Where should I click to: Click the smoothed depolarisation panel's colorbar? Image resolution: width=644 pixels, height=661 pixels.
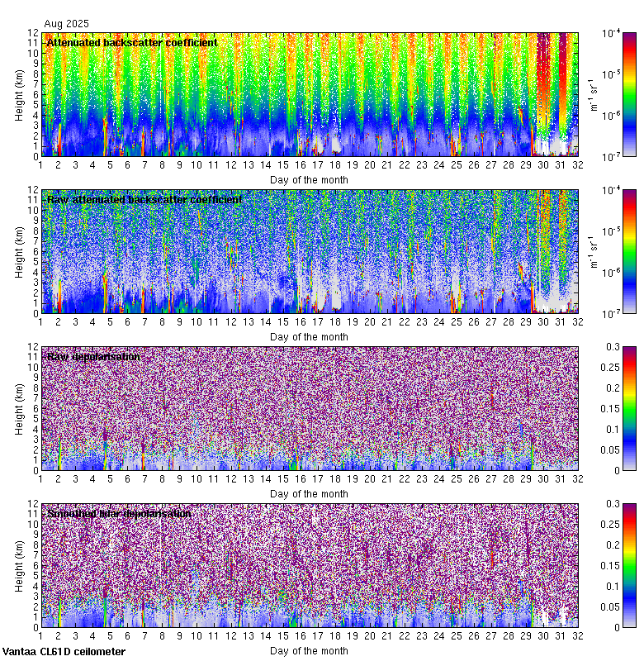click(x=606, y=565)
